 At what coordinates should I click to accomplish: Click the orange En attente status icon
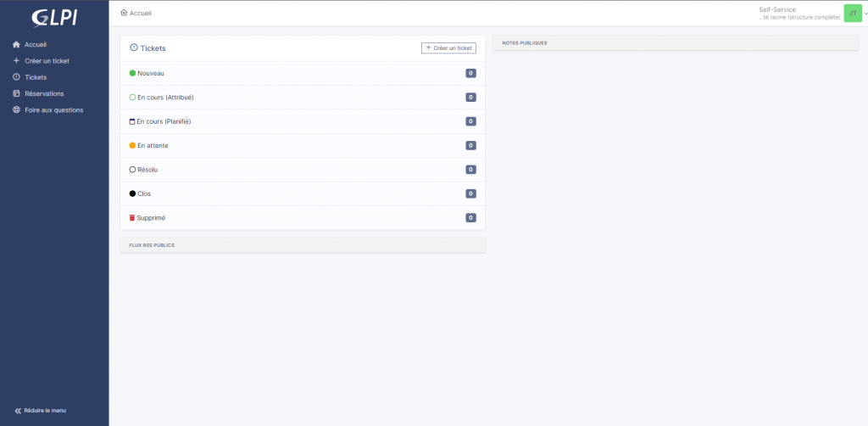click(132, 146)
